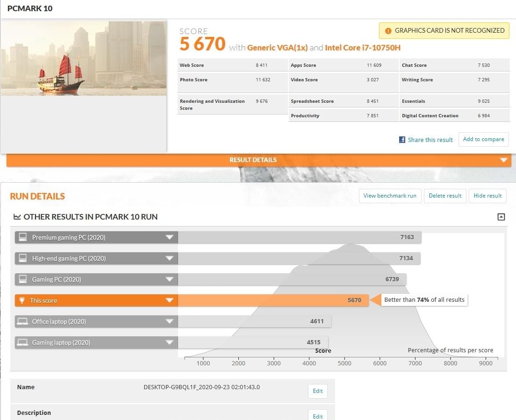Expand Office laptop (2020) dropdown arrow
Viewport: 516px width, 420px height.
point(170,321)
